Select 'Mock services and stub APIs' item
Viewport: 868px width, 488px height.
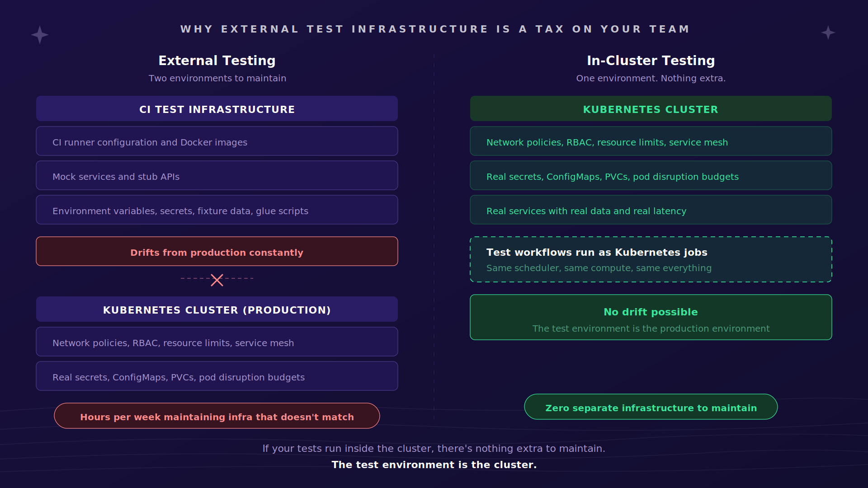(217, 176)
